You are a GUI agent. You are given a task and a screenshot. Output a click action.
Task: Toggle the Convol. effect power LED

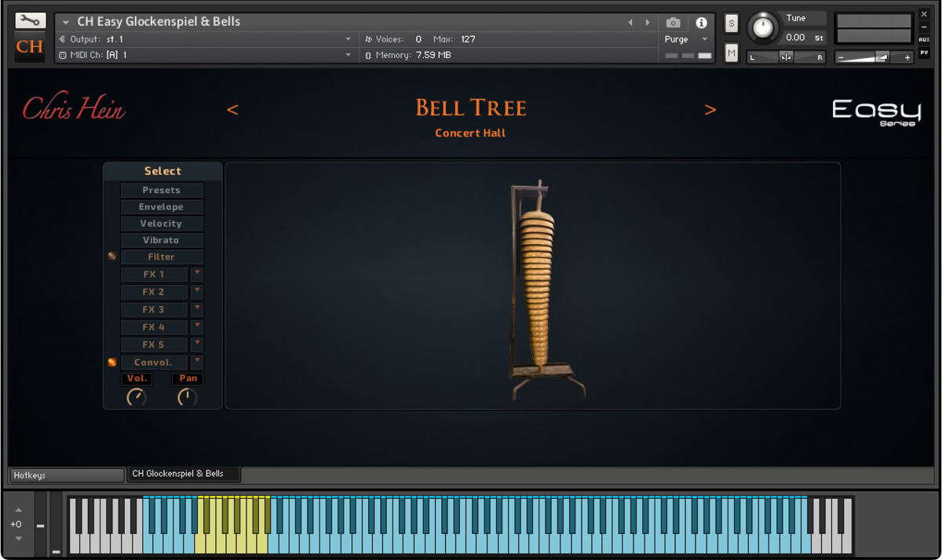112,362
